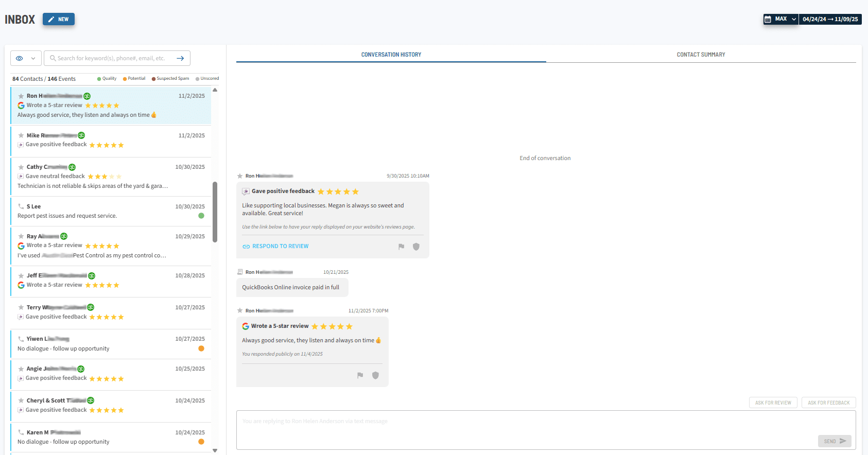Select the Conversation History tab
The width and height of the screenshot is (868, 455).
[391, 55]
